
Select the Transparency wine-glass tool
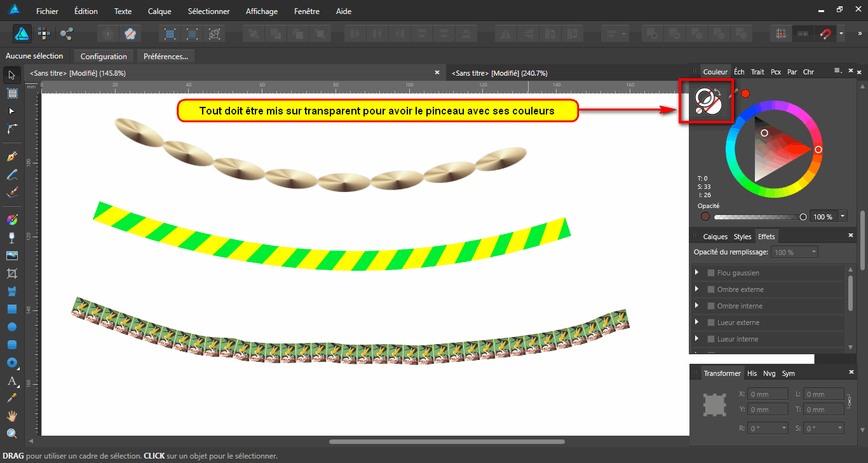pyautogui.click(x=11, y=238)
